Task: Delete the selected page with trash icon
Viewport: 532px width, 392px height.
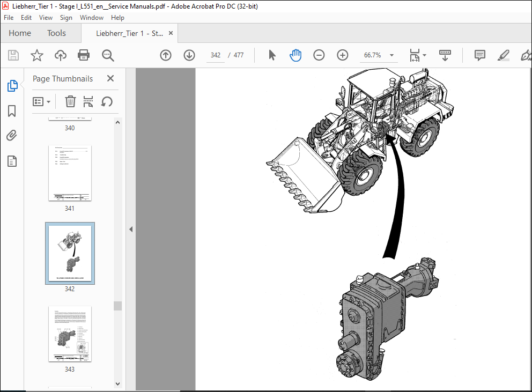Action: (70, 101)
